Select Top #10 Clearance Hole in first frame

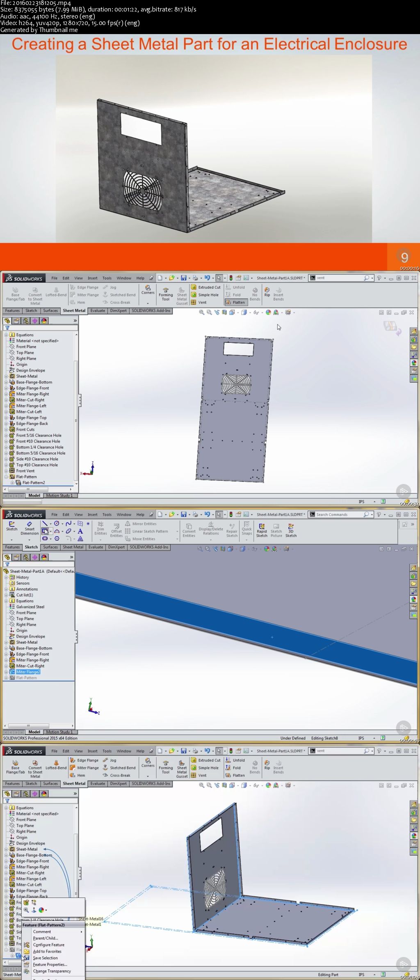tap(37, 465)
